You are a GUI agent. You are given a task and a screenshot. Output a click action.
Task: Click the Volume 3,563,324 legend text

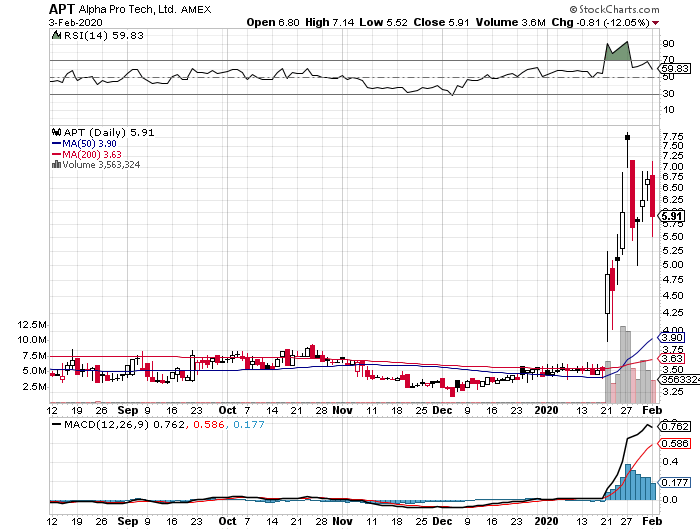(101, 165)
